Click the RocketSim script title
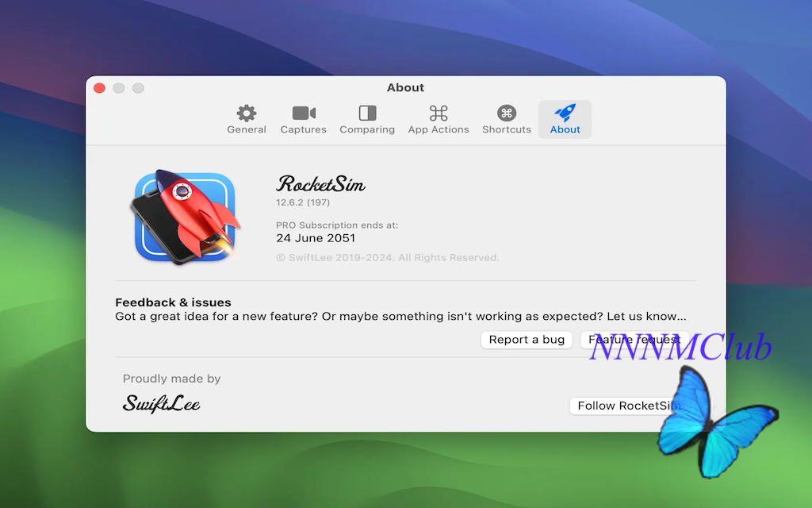The image size is (812, 508). click(320, 184)
